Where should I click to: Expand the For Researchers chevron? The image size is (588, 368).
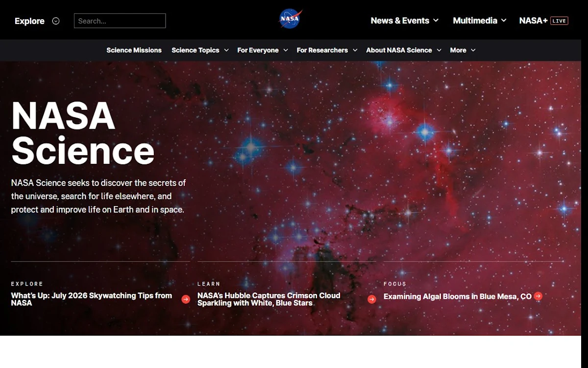(x=355, y=50)
